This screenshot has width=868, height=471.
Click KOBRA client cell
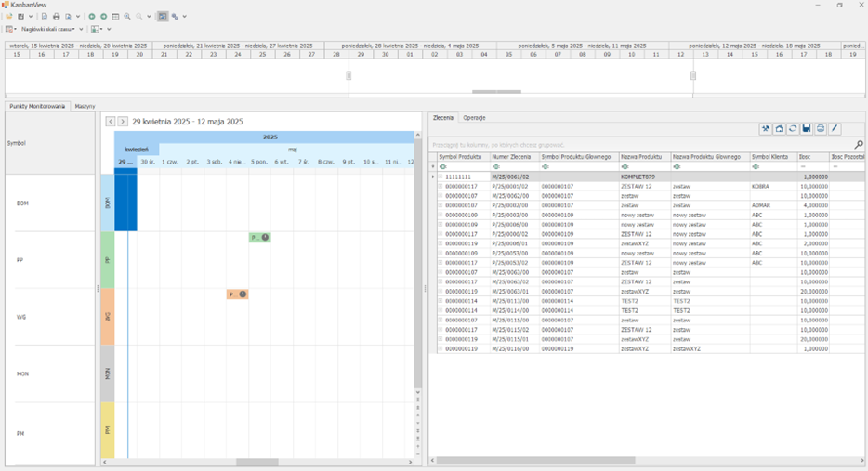[x=773, y=187]
